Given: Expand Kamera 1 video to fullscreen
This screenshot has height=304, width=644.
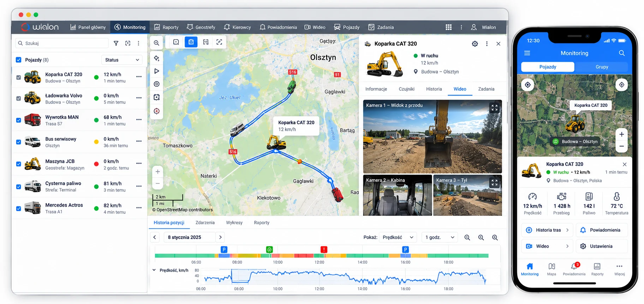Looking at the screenshot, I should tap(494, 108).
